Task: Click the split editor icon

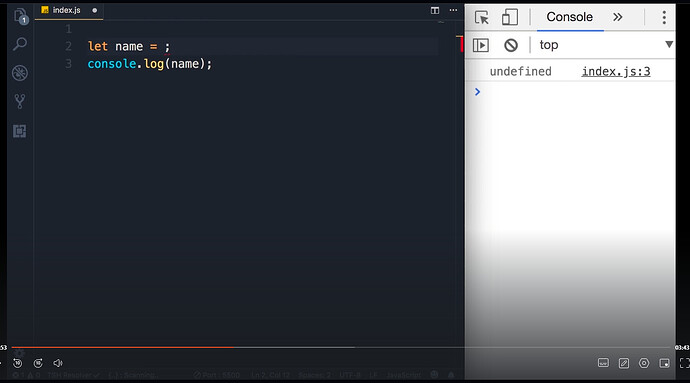Action: click(x=435, y=10)
